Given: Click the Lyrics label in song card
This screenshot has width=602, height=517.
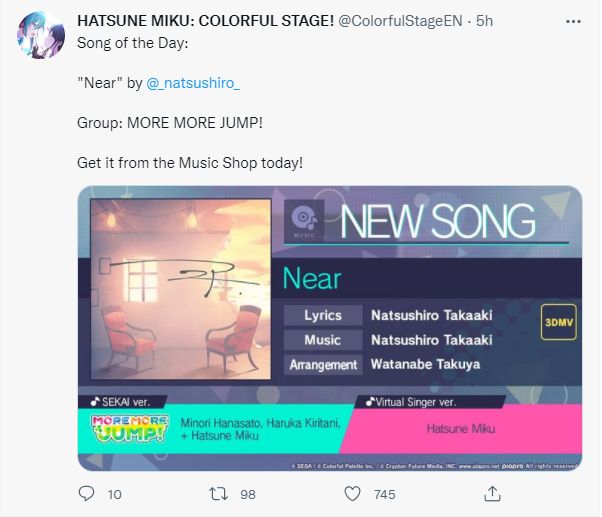Looking at the screenshot, I should [x=323, y=315].
